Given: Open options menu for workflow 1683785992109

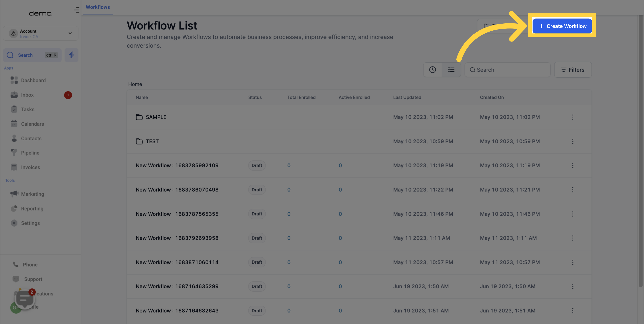Looking at the screenshot, I should click(x=573, y=165).
